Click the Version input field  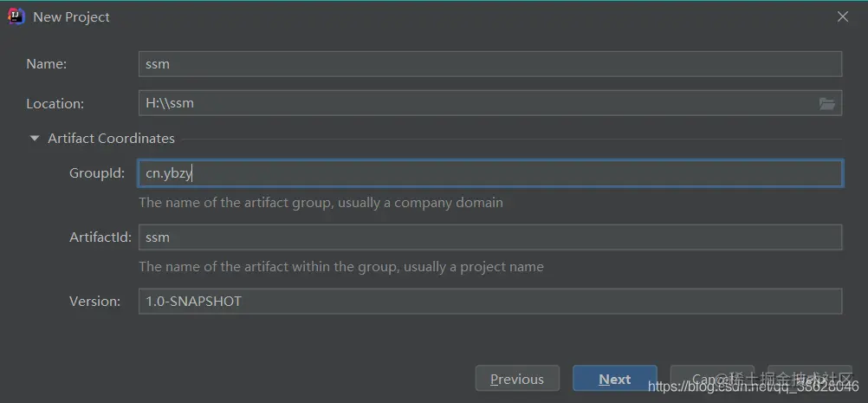(x=490, y=301)
